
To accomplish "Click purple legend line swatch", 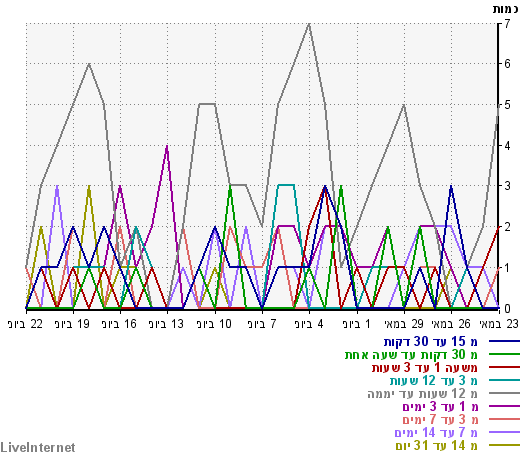I will 504,406.
